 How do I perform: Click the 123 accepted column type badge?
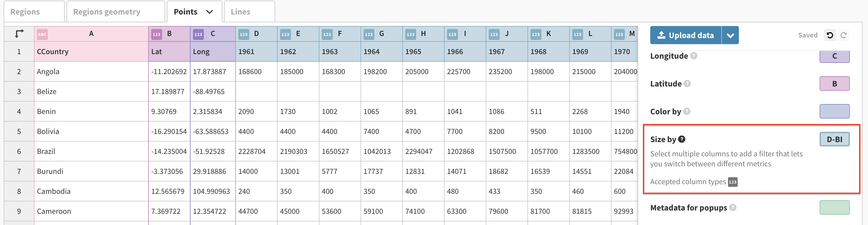pos(733,182)
